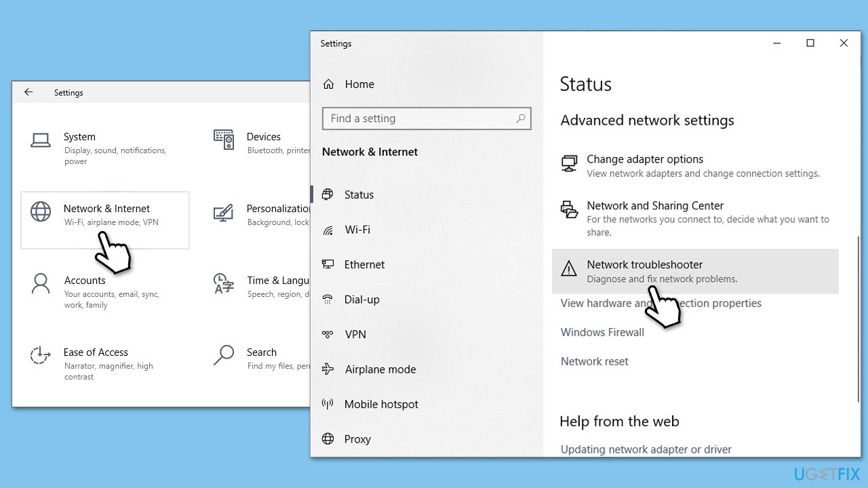
Task: Click the 'Network & Internet' sidebar heading
Action: 370,152
